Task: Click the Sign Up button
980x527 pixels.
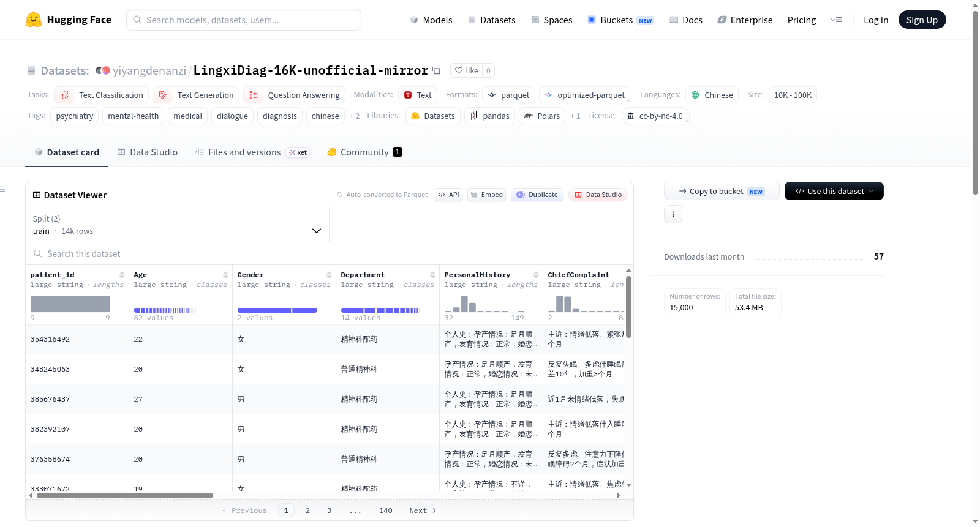Action: click(922, 20)
